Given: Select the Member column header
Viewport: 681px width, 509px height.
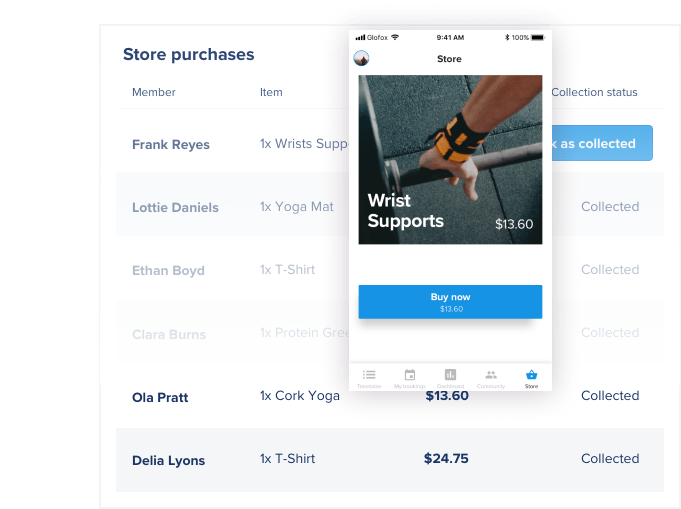Looking at the screenshot, I should [x=154, y=92].
